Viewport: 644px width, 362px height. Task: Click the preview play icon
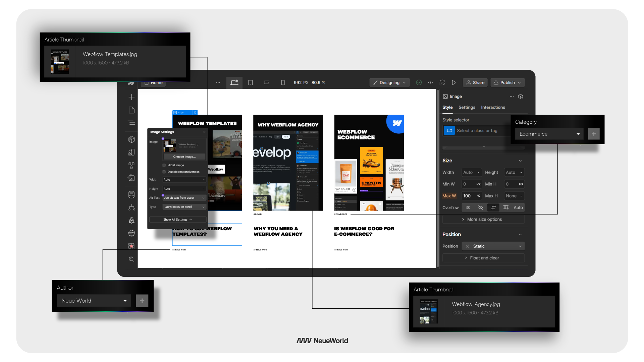[454, 82]
